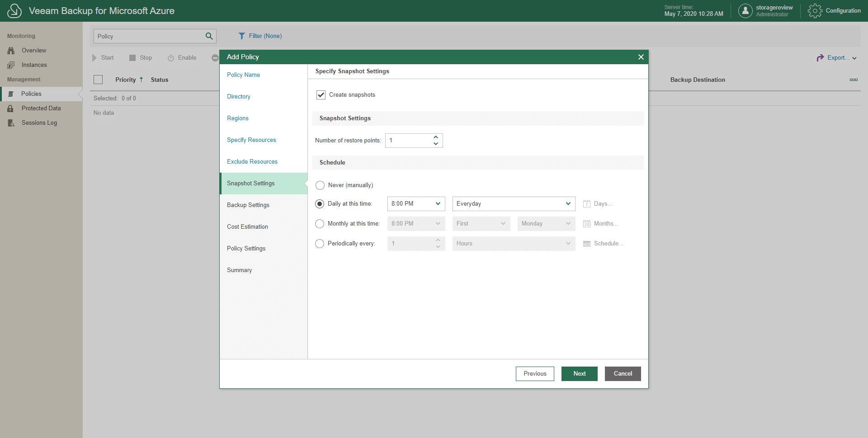The width and height of the screenshot is (868, 438).
Task: Click the Enable power icon
Action: [171, 58]
